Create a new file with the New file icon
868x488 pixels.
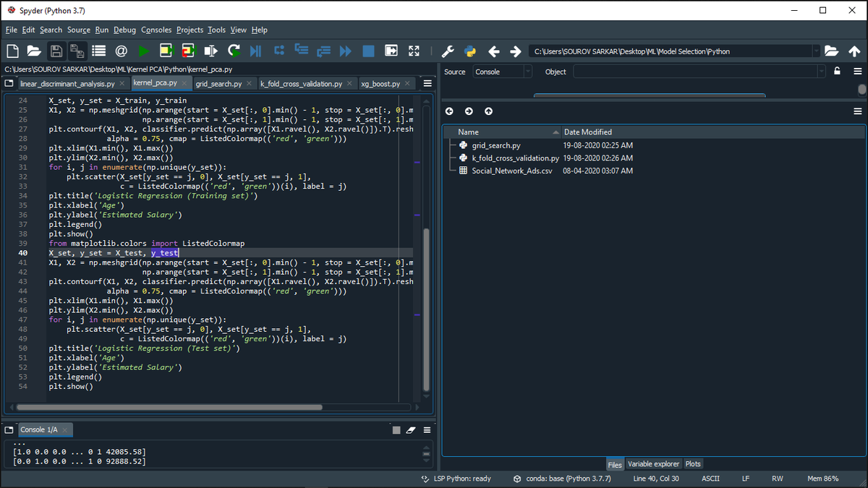(x=12, y=51)
